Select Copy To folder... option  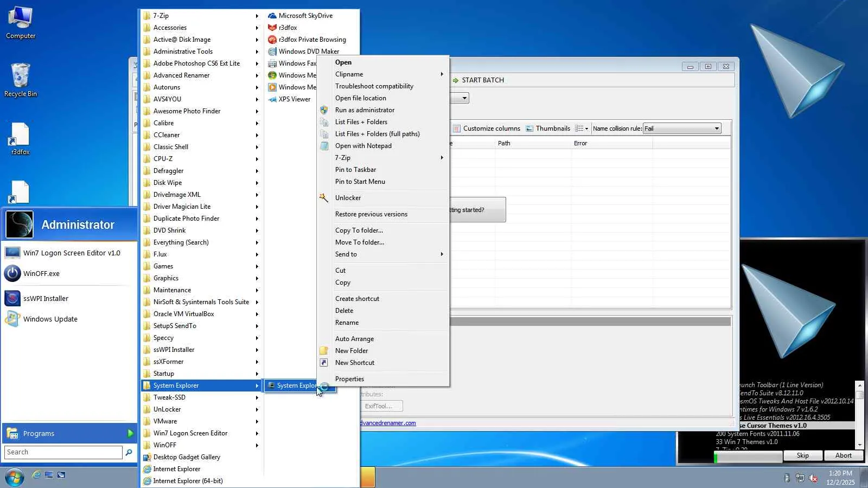383,230
